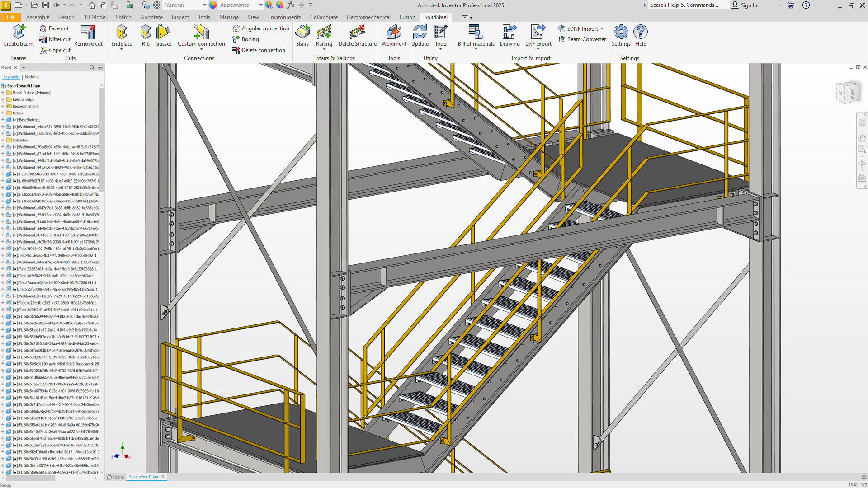The image size is (868, 488).
Task: Expand the Origin folder in browser
Action: click(x=3, y=113)
